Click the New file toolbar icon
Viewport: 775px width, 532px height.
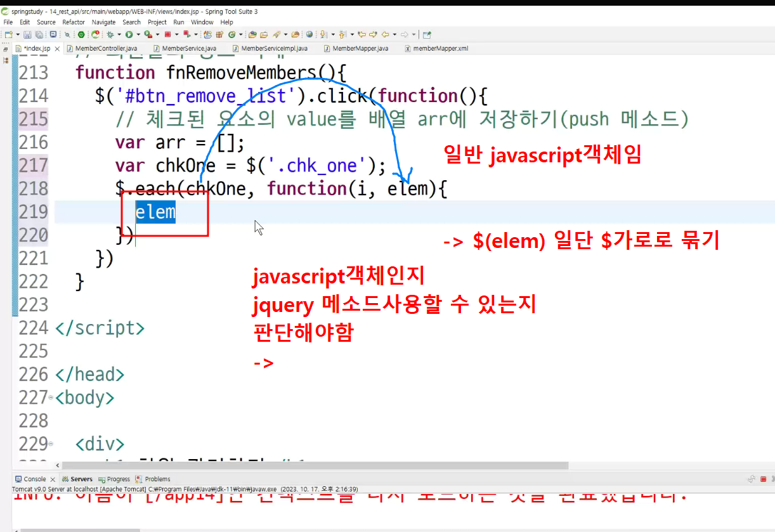coord(8,34)
